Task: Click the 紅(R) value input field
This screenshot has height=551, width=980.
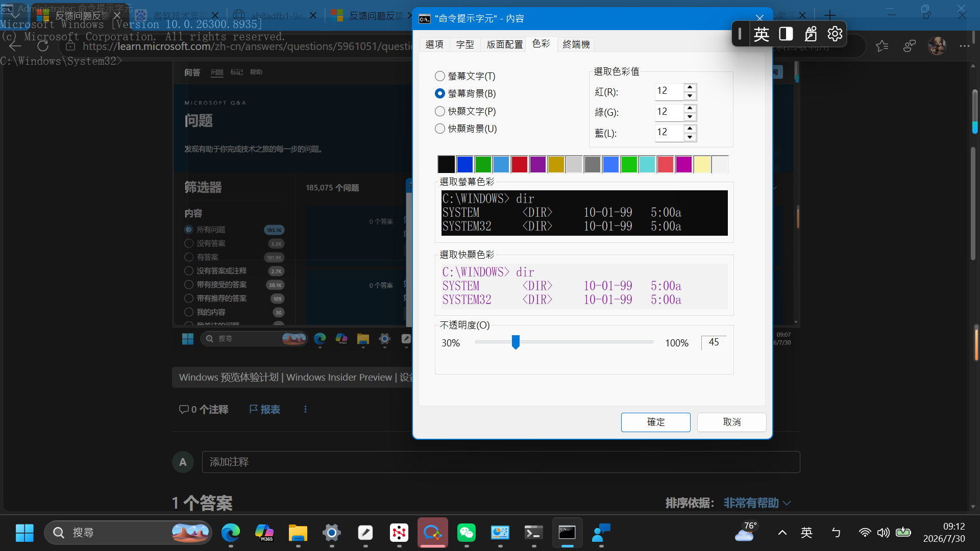Action: coord(669,91)
